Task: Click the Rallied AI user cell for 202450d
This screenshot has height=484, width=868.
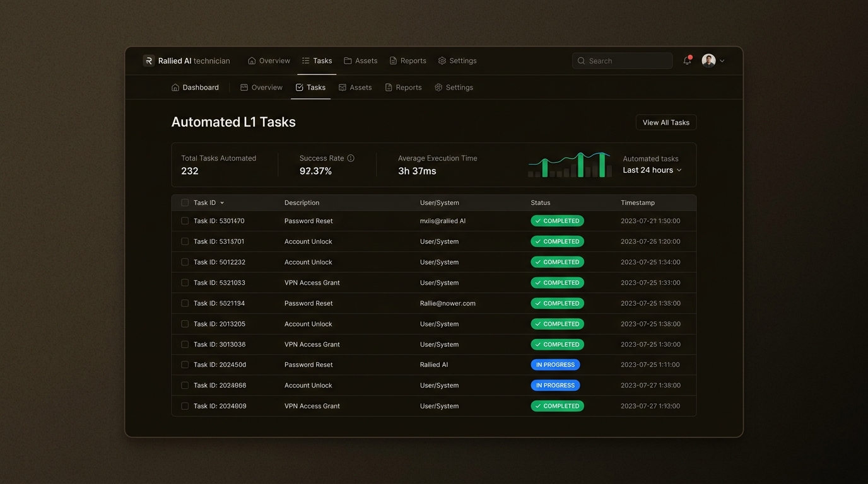Action: click(434, 365)
